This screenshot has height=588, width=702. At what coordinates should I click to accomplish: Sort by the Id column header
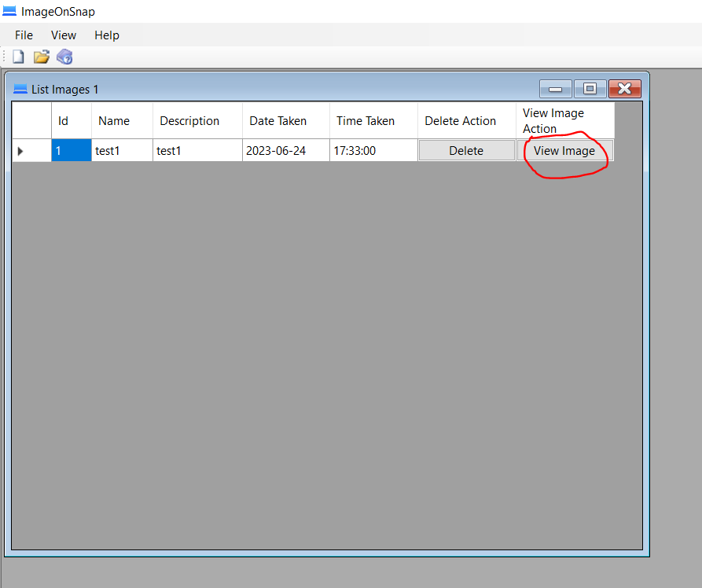(x=71, y=121)
